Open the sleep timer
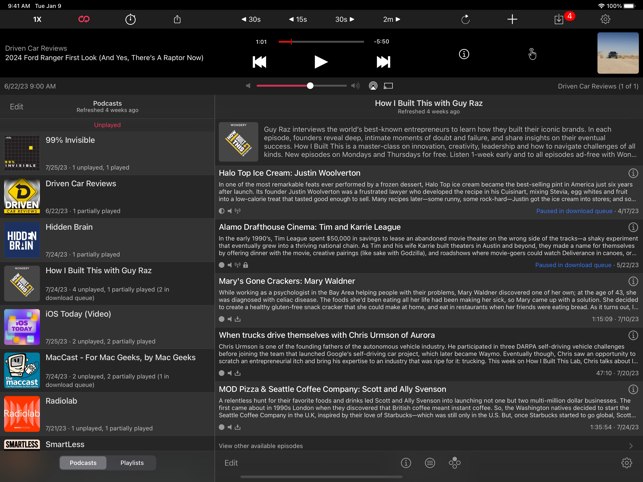643x482 pixels. (130, 19)
